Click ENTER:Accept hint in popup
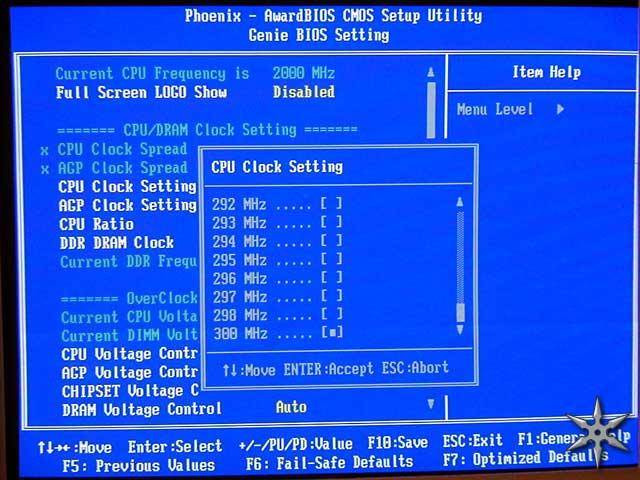640x480 pixels. pos(329,369)
